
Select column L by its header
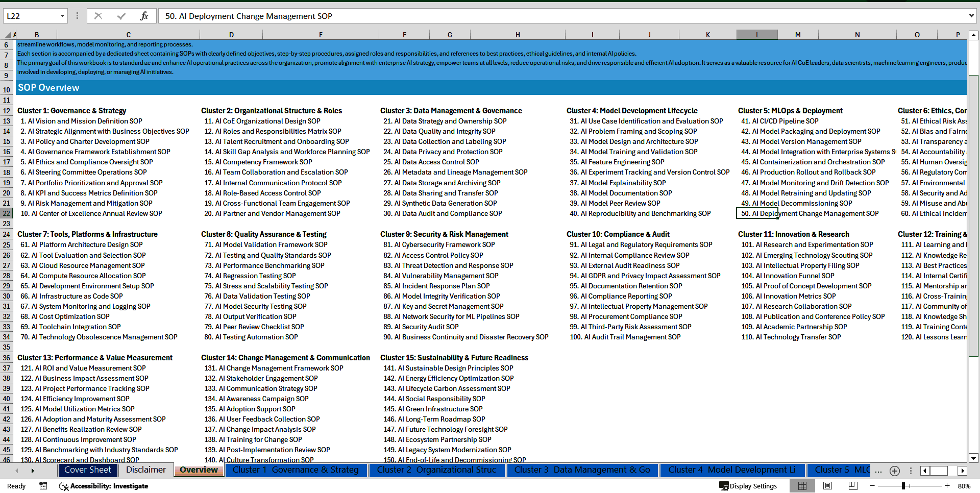(x=757, y=34)
